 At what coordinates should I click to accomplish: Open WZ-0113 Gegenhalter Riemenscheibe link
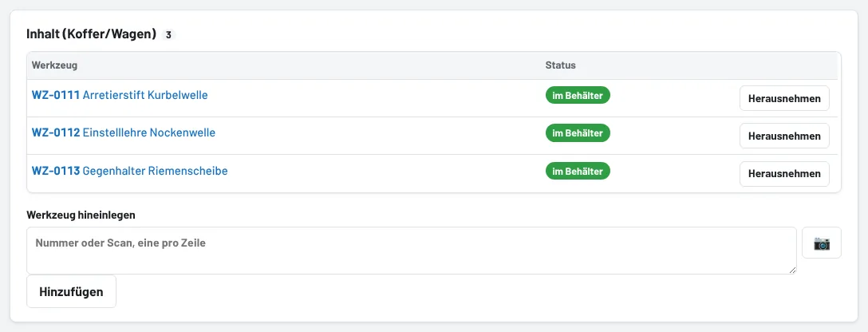pos(129,171)
